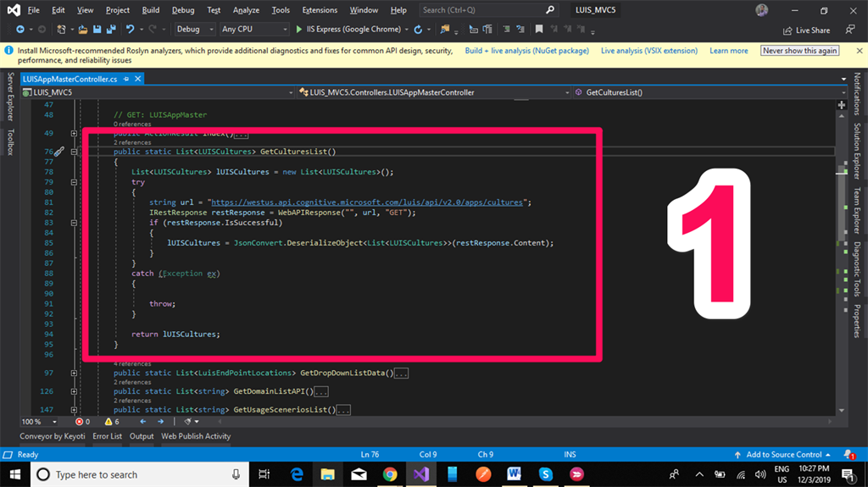Click the warnings triangle indicator
868x487 pixels.
pos(110,421)
